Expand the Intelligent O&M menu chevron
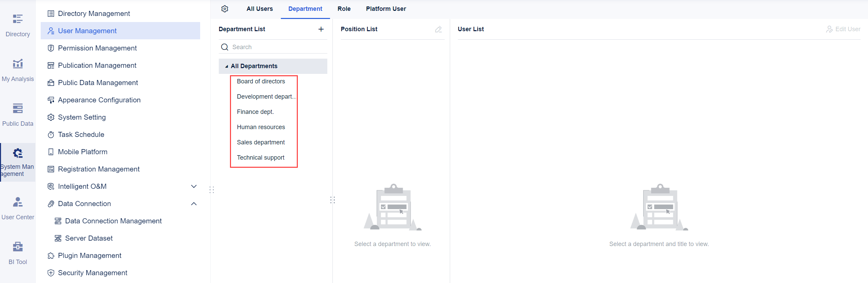Image resolution: width=868 pixels, height=283 pixels. point(194,186)
